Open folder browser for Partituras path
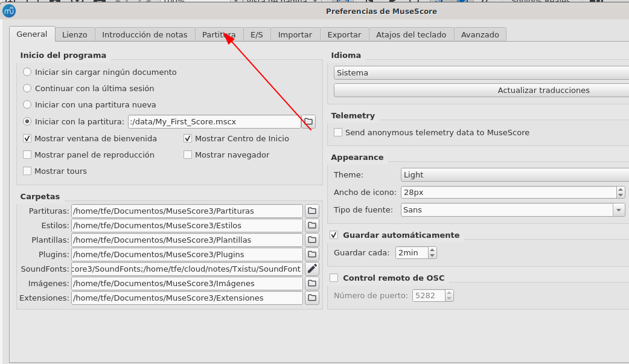The width and height of the screenshot is (629, 364). [x=312, y=211]
